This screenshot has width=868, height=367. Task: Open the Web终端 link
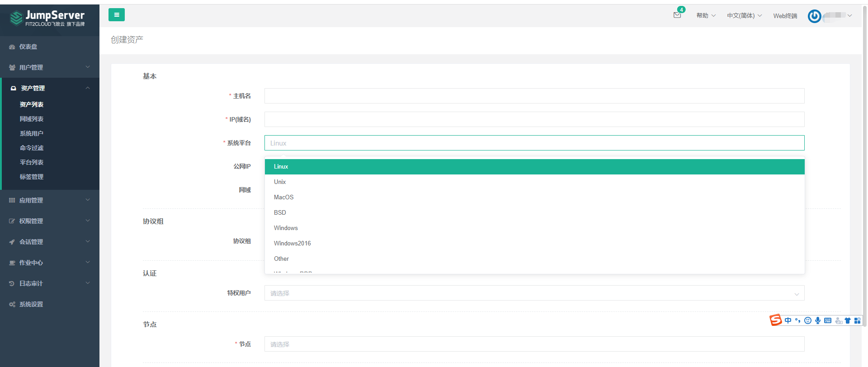pos(785,16)
